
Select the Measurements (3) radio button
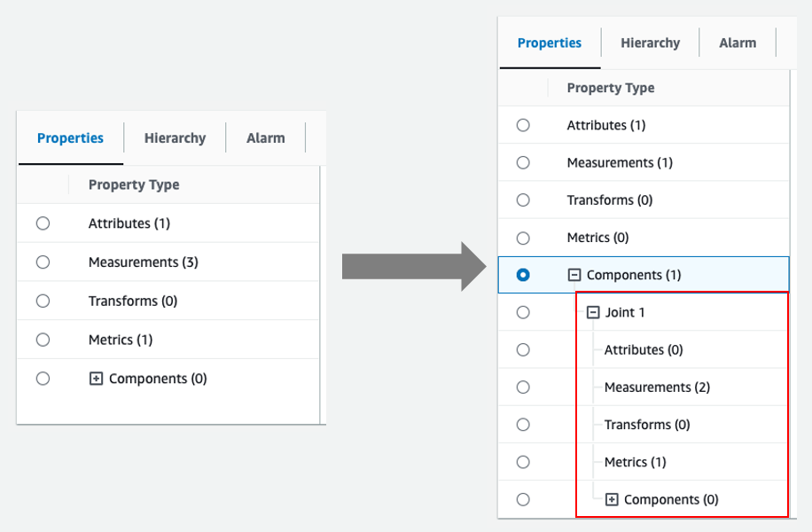tap(43, 262)
